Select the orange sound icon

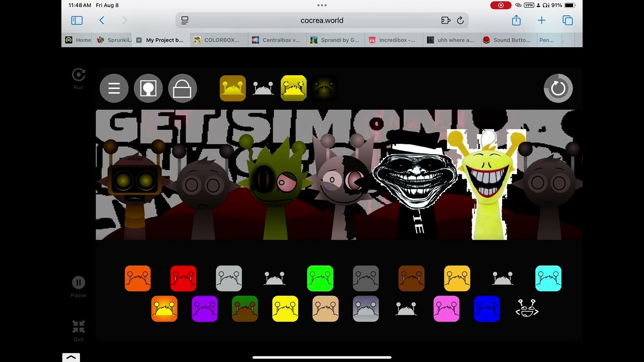coord(138,279)
